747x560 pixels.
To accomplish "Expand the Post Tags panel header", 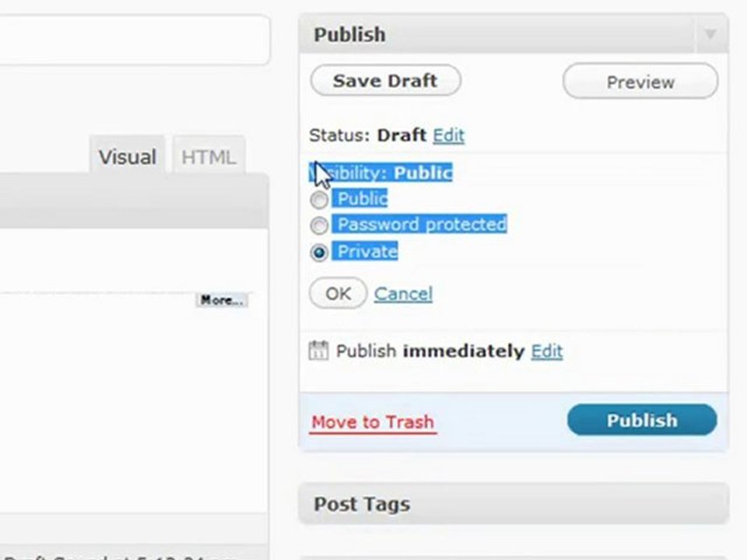I will 514,504.
